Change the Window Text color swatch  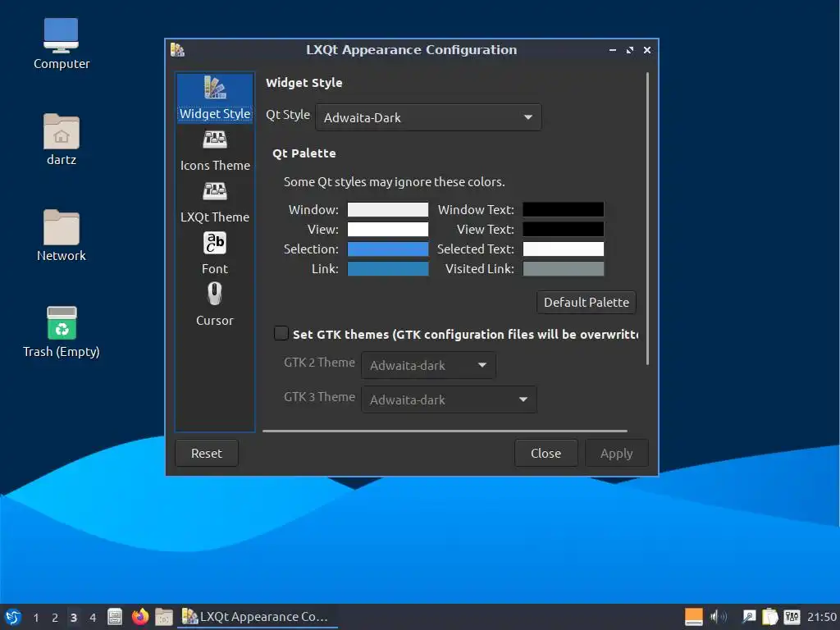pyautogui.click(x=564, y=209)
